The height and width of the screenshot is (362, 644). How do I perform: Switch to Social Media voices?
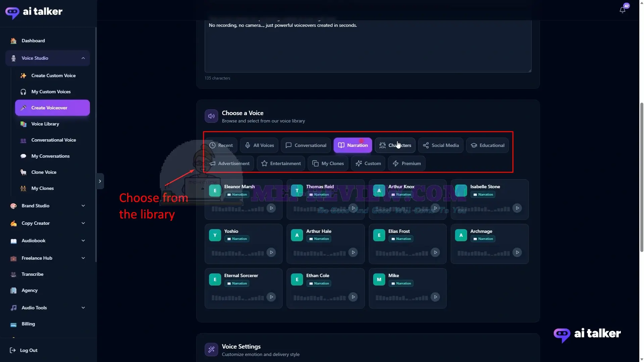tap(441, 145)
